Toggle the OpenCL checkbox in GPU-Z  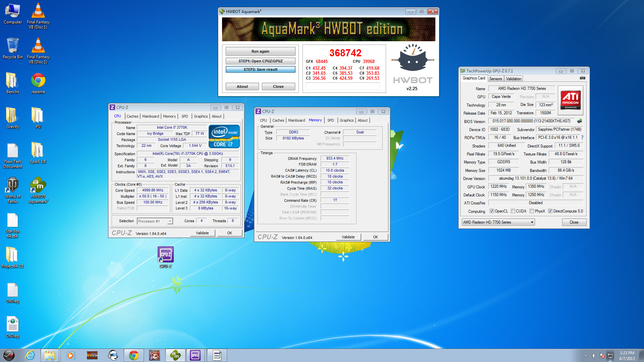pos(492,211)
